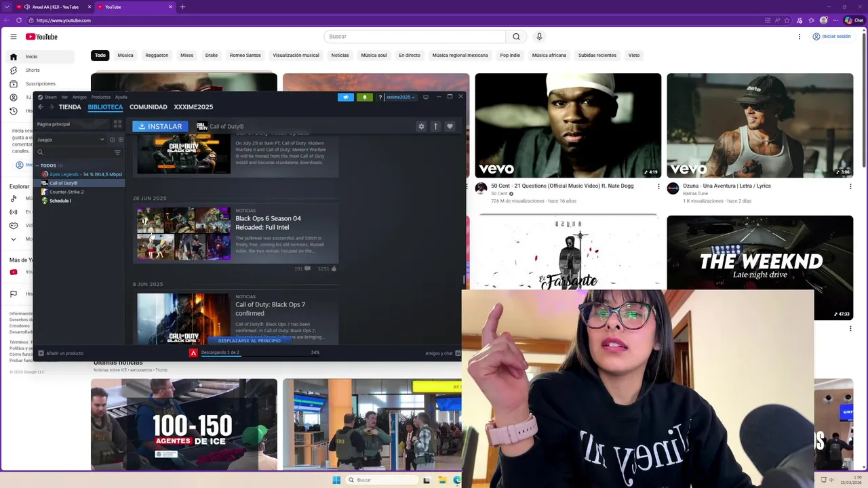Image resolution: width=868 pixels, height=488 pixels.
Task: Click Iniciar sesión on YouTube
Action: point(831,37)
